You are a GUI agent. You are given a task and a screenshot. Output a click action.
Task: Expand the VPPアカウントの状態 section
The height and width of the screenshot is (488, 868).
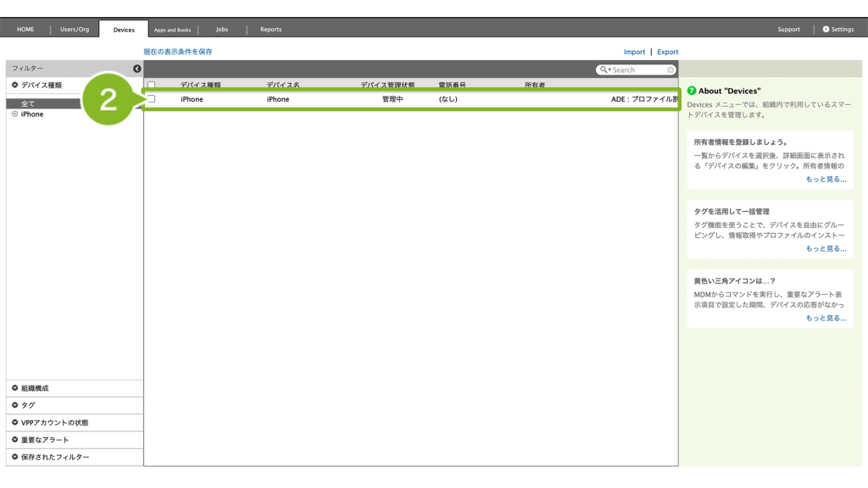coord(15,423)
